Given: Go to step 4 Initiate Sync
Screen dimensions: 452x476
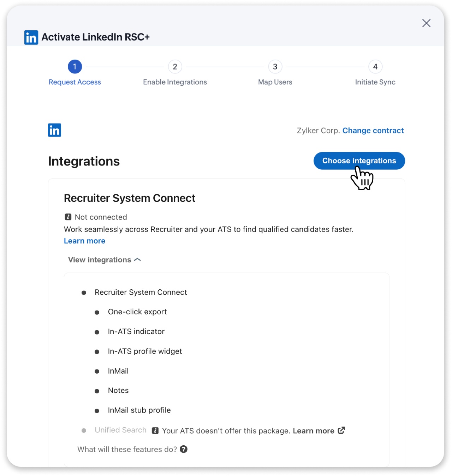Looking at the screenshot, I should (375, 67).
